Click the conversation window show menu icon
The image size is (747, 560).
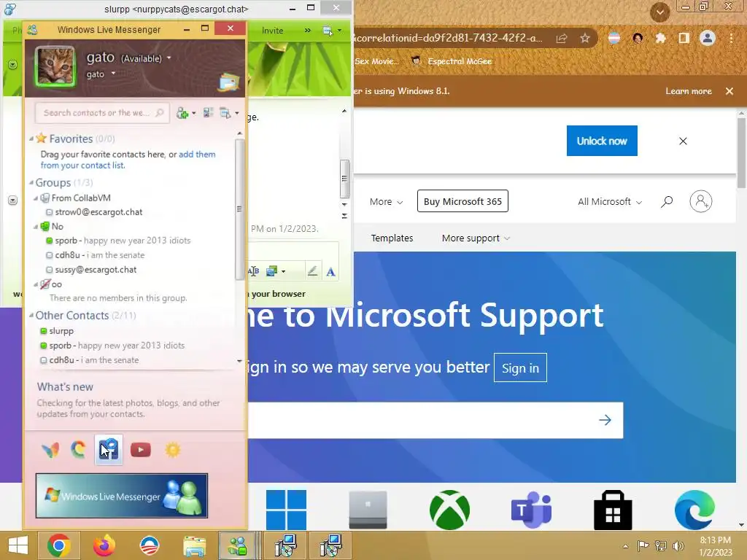point(328,31)
